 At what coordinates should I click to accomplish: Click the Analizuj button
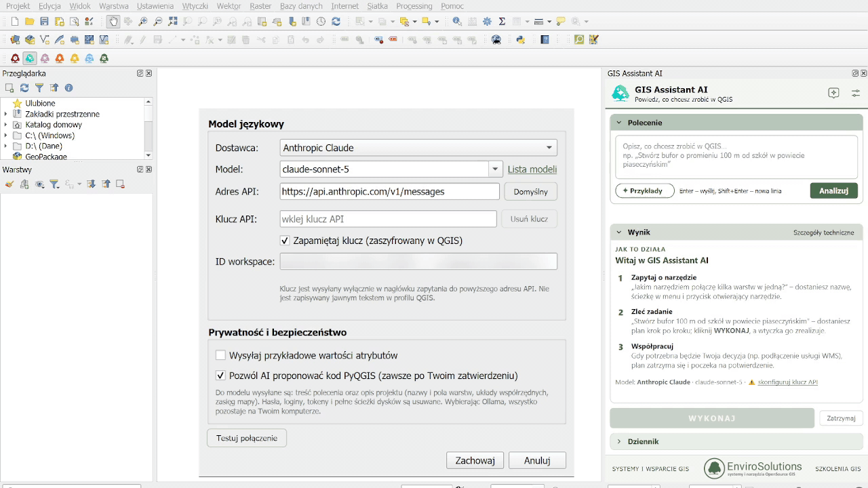[x=833, y=190]
